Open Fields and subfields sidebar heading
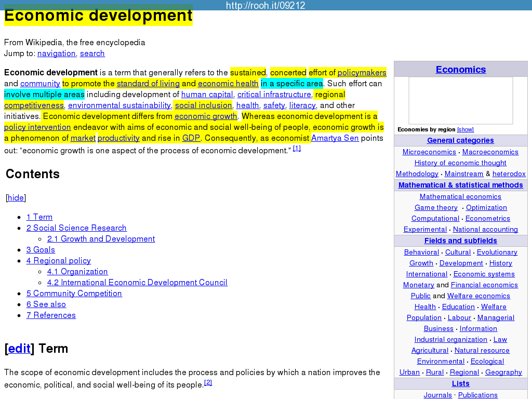The image size is (532, 399). [460, 241]
